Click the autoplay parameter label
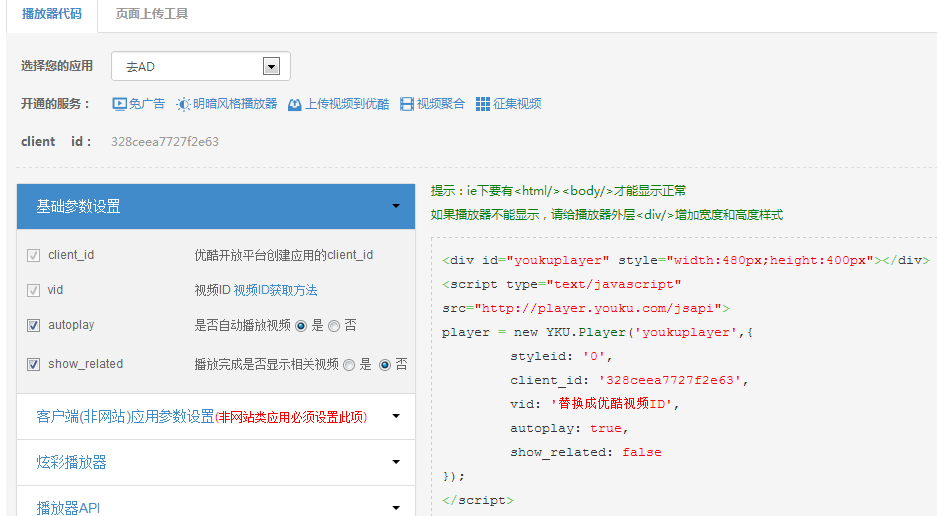937x516 pixels. pos(71,325)
